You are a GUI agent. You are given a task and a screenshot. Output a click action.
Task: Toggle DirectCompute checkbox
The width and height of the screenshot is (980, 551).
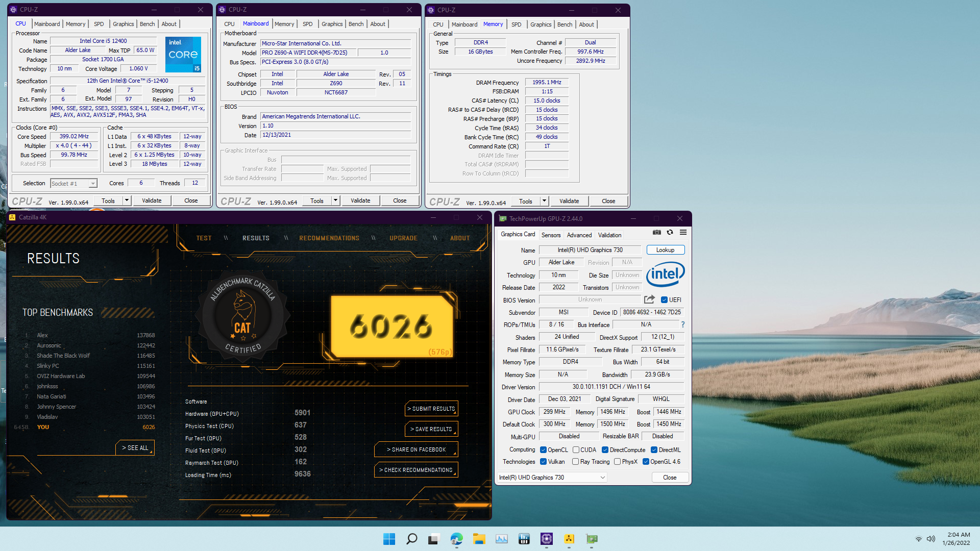605,450
